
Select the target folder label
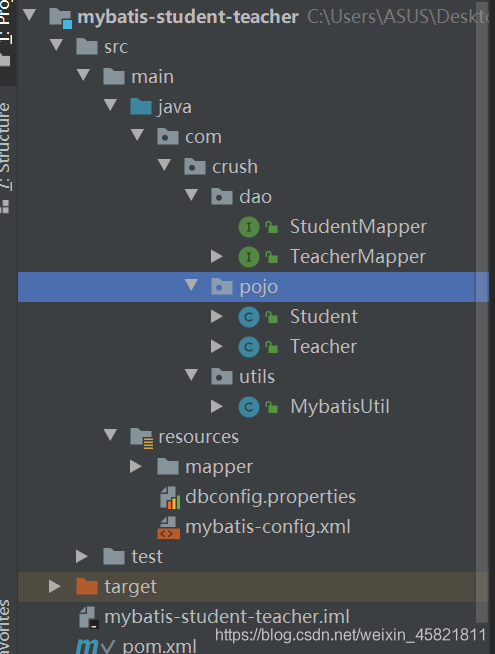(x=131, y=587)
